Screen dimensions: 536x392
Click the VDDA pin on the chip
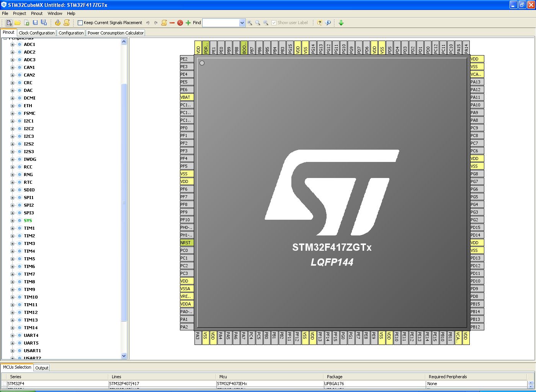tap(187, 304)
